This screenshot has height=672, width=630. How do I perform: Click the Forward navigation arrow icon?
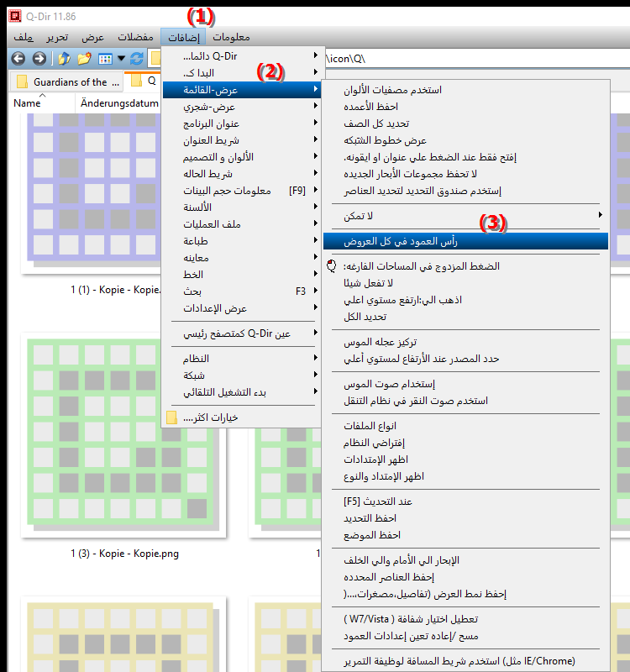tap(39, 58)
